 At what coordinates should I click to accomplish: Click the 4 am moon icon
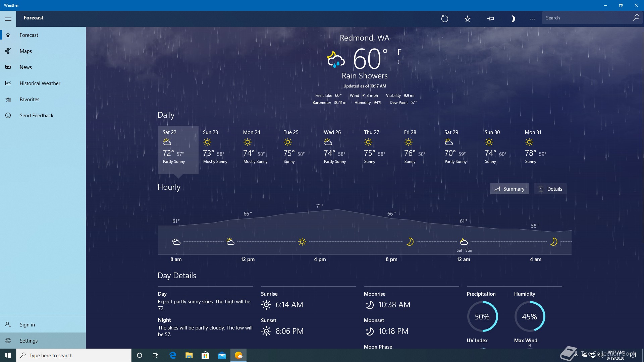pyautogui.click(x=554, y=242)
